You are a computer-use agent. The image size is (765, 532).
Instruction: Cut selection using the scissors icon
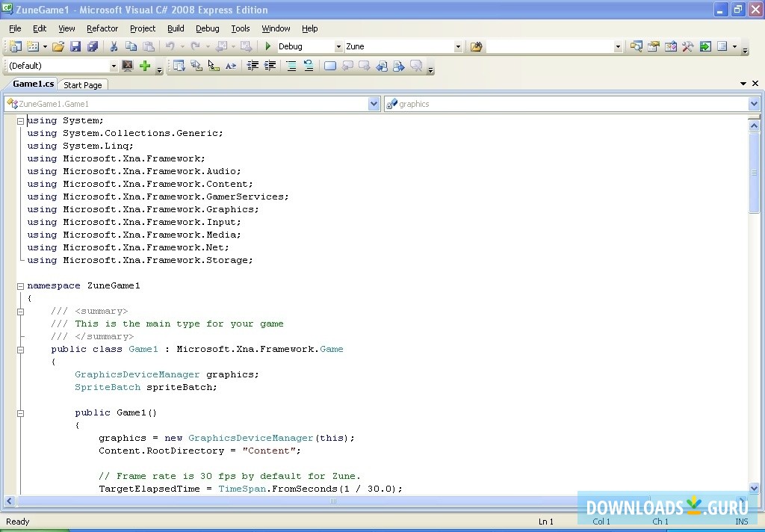[x=114, y=46]
